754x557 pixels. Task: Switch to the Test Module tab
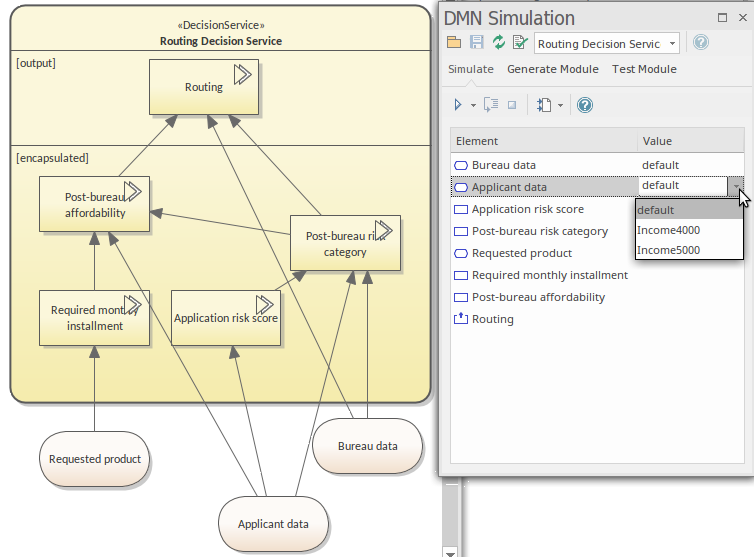(x=644, y=69)
